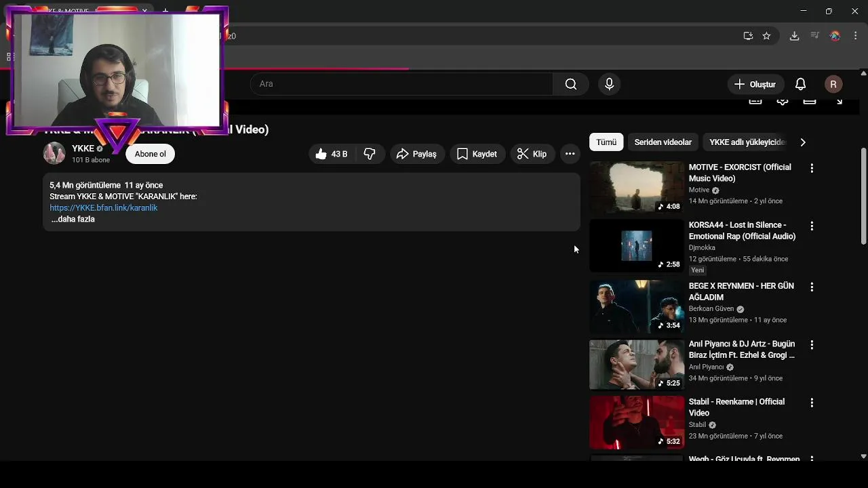
Task: Select the YKKE adlı yükleyiciden chip
Action: coord(747,142)
